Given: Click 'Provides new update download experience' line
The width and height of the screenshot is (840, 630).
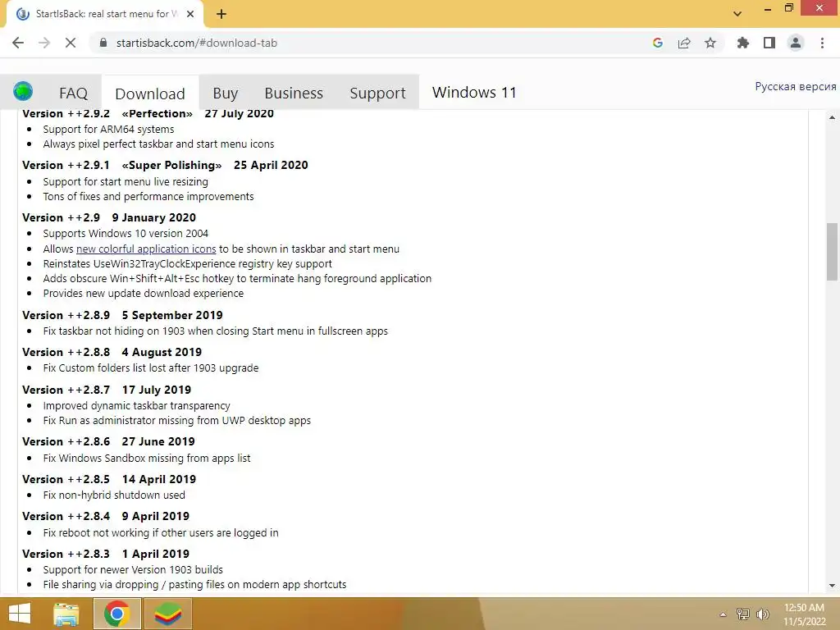Looking at the screenshot, I should (x=143, y=293).
